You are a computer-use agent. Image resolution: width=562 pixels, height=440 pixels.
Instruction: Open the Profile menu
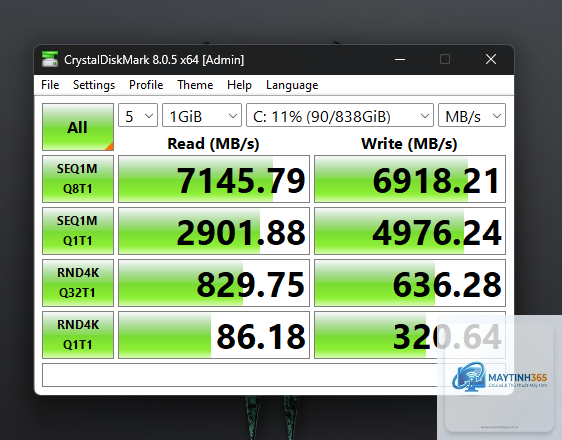coord(146,85)
